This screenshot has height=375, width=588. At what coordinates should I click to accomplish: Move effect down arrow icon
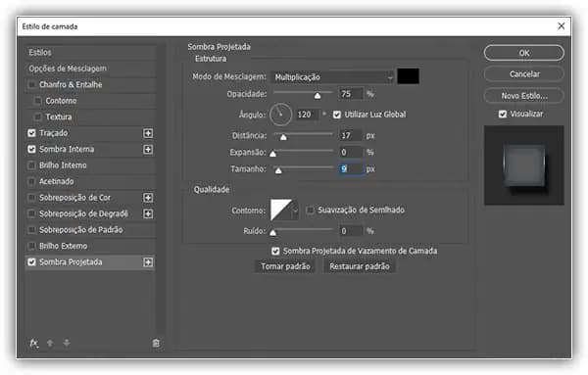click(x=67, y=343)
